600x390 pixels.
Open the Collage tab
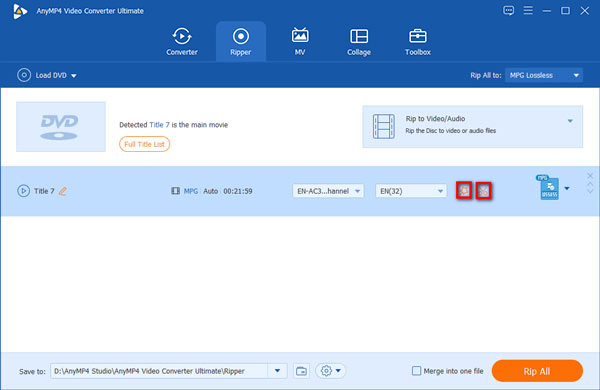tap(359, 41)
